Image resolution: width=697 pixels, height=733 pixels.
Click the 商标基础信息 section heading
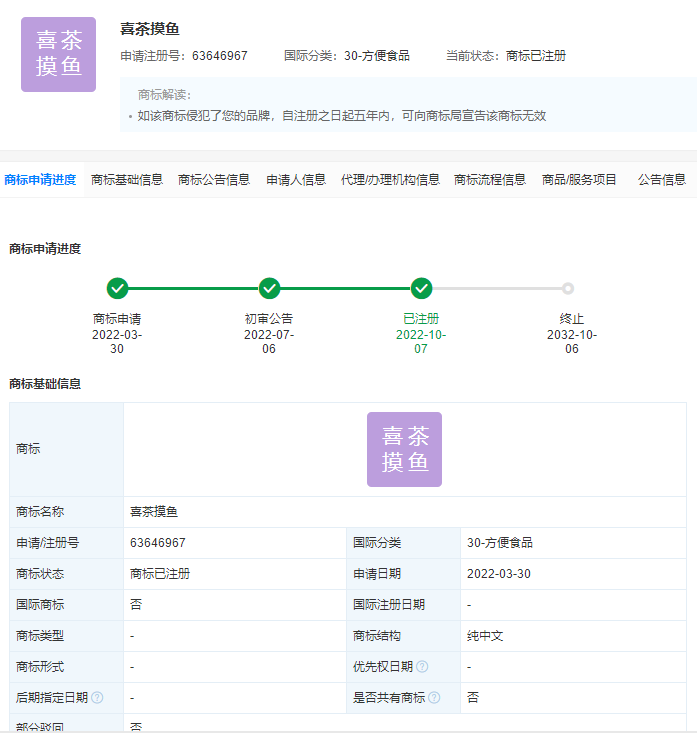click(45, 384)
